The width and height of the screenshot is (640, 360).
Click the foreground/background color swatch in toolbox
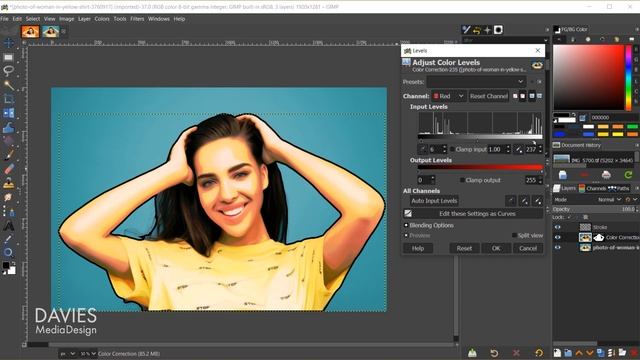pos(9,268)
